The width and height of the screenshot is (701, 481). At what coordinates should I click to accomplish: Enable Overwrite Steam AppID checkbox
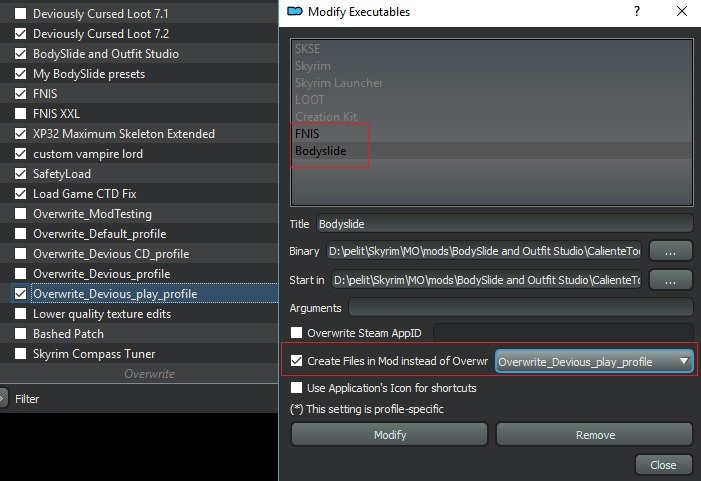[x=296, y=333]
